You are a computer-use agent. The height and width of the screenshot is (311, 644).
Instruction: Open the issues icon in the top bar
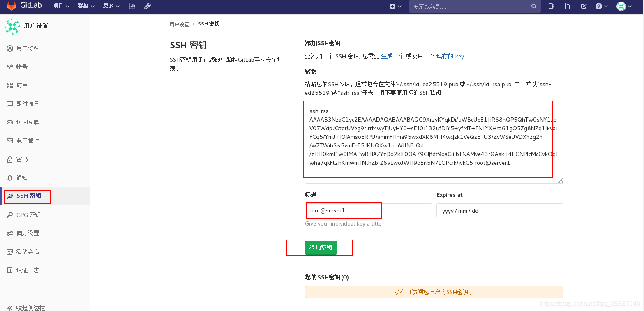(x=551, y=6)
